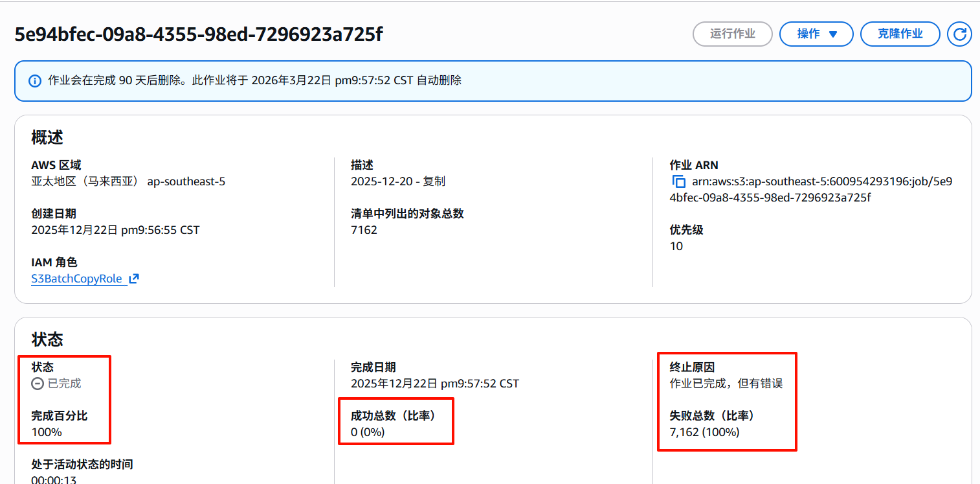Viewport: 980px width, 484px height.
Task: Click the job ARN text value
Action: [x=811, y=189]
